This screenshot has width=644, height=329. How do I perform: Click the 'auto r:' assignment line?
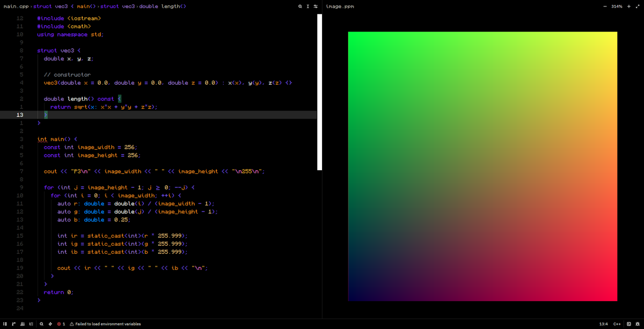tap(136, 203)
